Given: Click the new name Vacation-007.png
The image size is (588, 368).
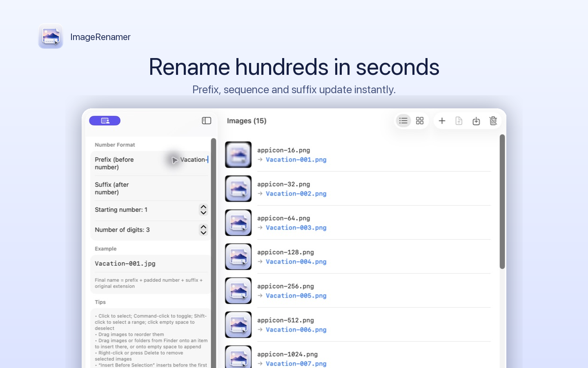Looking at the screenshot, I should (296, 363).
